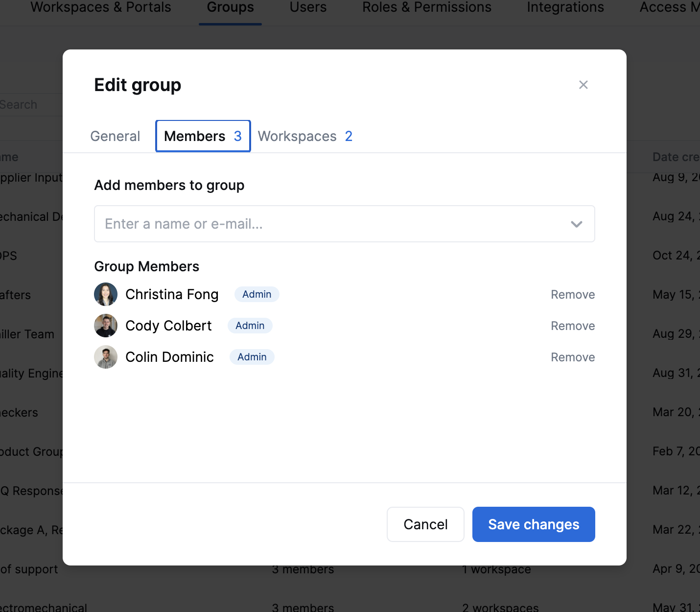Click the Admin badge beside Christina Fong
Viewport: 700px width, 612px height.
coord(257,294)
